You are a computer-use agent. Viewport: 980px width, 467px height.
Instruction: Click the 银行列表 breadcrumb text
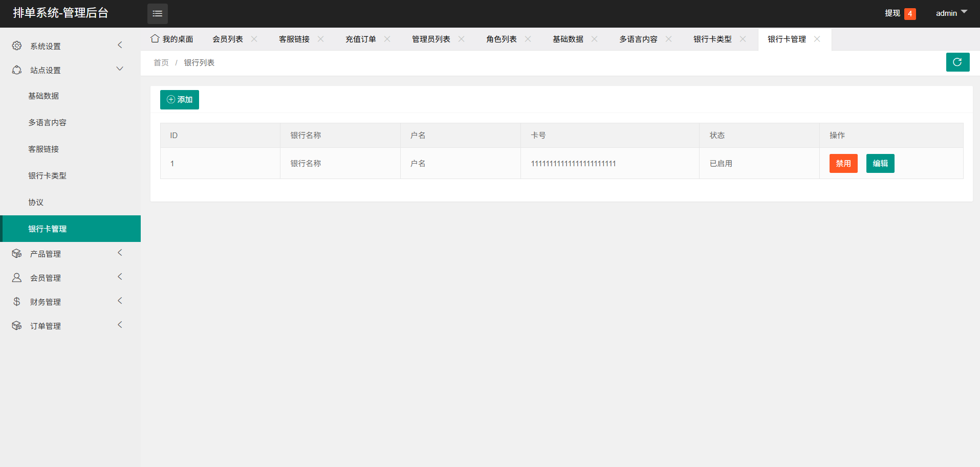tap(199, 62)
